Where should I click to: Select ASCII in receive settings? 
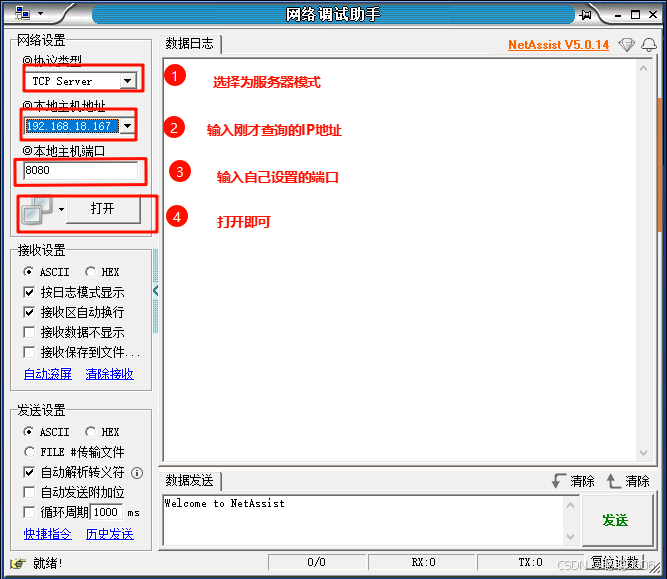46,272
